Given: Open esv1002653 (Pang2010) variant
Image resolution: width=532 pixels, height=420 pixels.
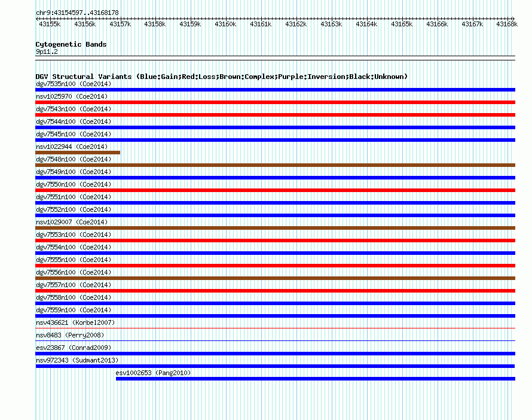Looking at the screenshot, I should (153, 373).
